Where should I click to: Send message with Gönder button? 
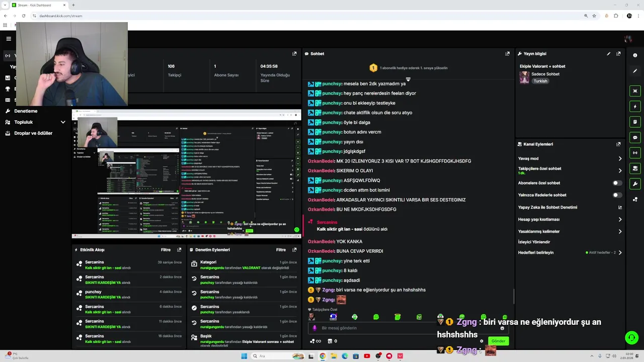tap(498, 341)
